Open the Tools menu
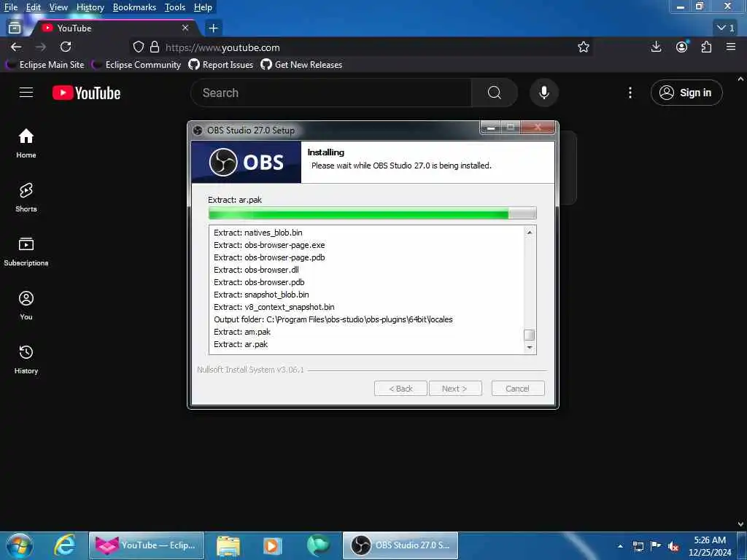747x560 pixels. click(175, 7)
